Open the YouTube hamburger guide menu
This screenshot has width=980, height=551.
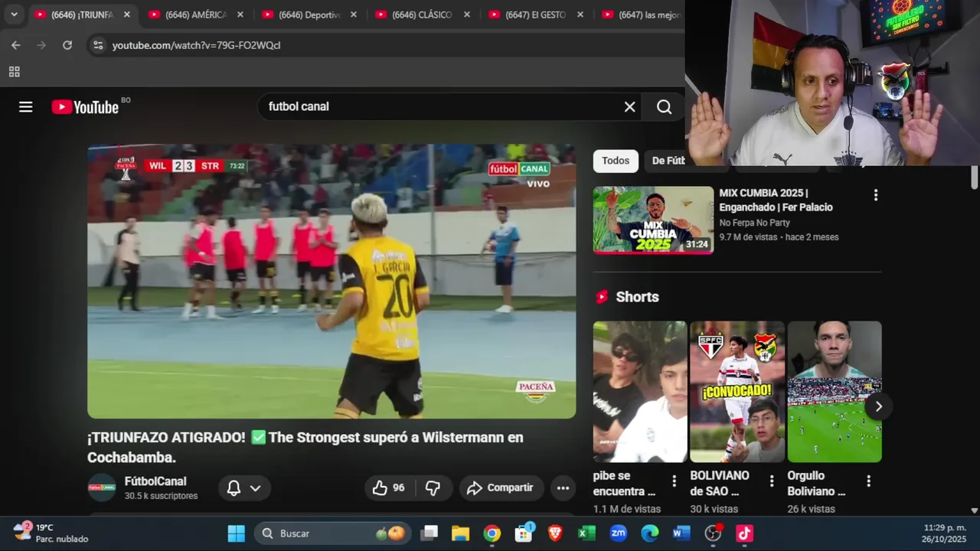(26, 107)
